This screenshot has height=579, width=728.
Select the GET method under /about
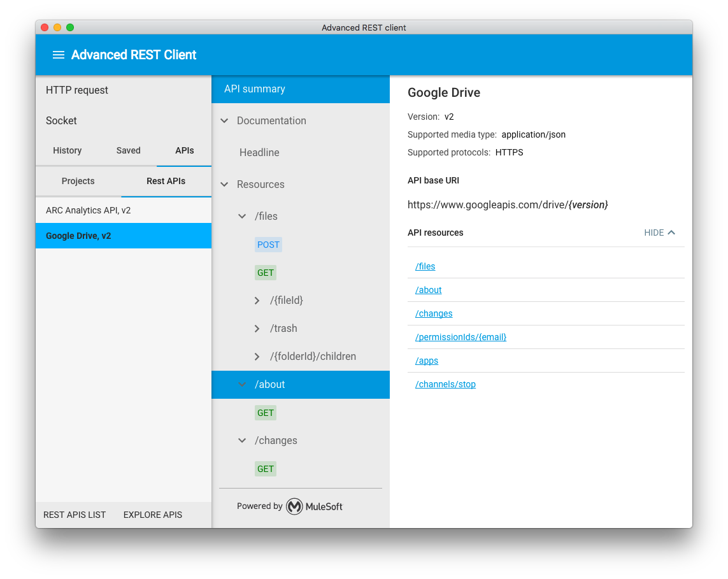click(266, 413)
